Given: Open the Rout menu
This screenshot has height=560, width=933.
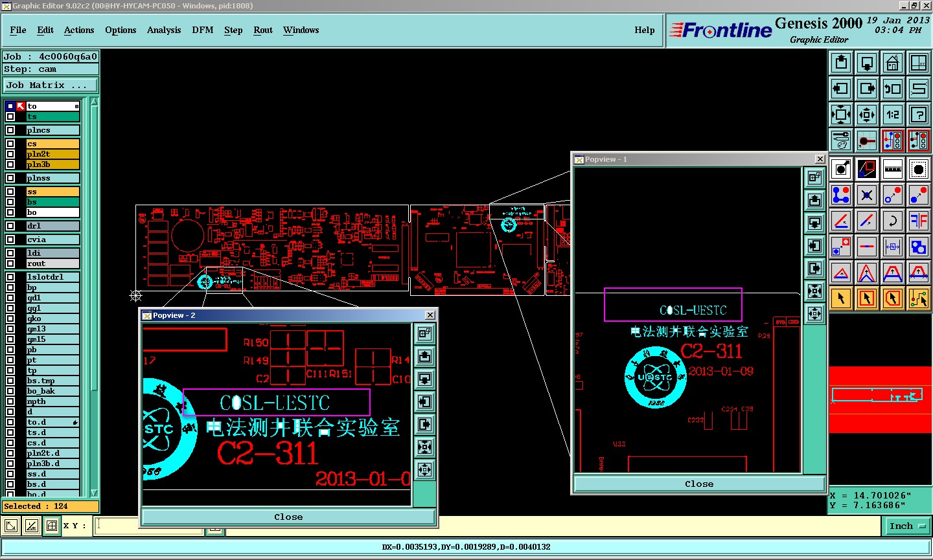Looking at the screenshot, I should [x=263, y=30].
